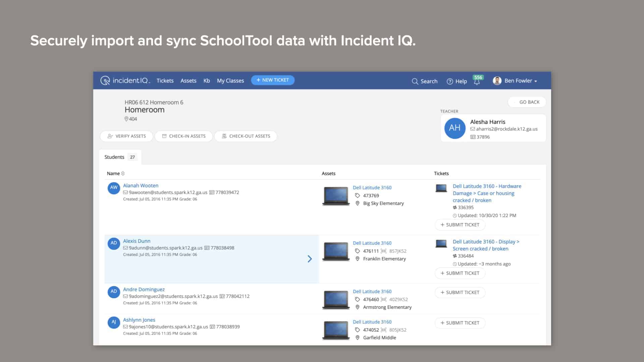Open the My Classes menu item
Screen dimensions: 644x362
[230, 80]
